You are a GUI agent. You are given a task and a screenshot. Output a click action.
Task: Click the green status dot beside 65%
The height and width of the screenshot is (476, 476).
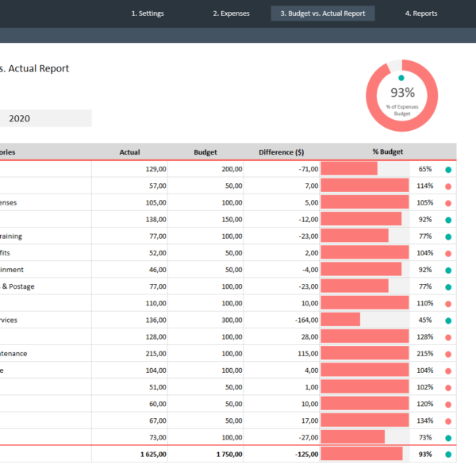(448, 170)
